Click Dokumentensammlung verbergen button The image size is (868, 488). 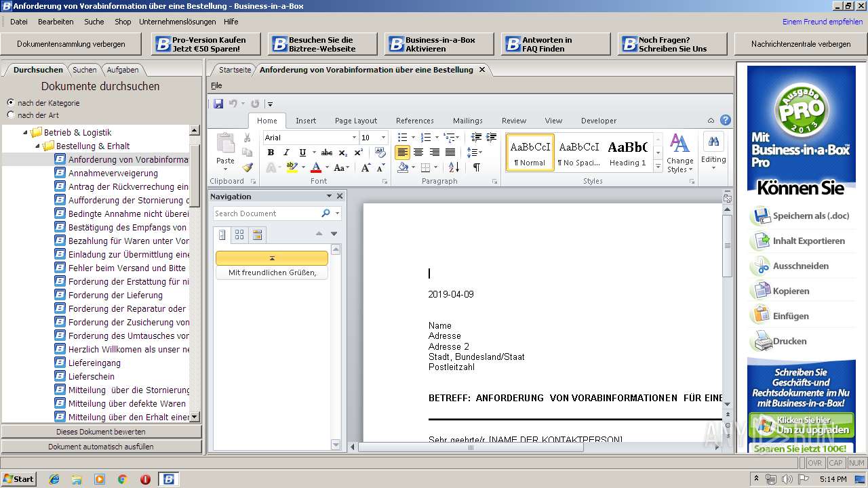tap(71, 44)
